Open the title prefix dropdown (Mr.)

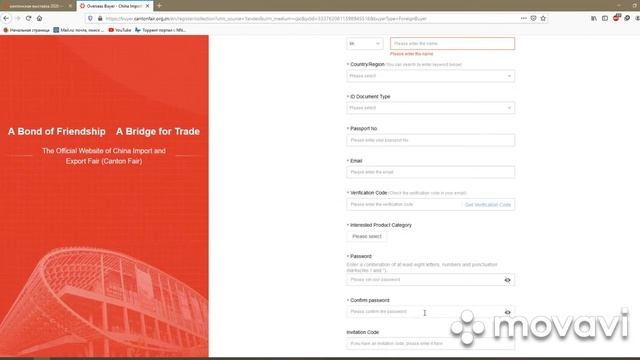tap(365, 43)
